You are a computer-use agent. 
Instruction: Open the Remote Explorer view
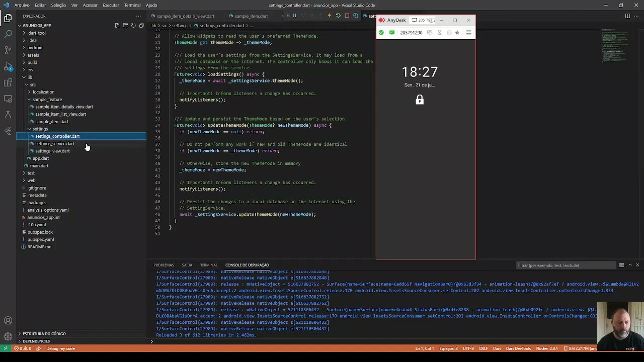click(x=8, y=99)
